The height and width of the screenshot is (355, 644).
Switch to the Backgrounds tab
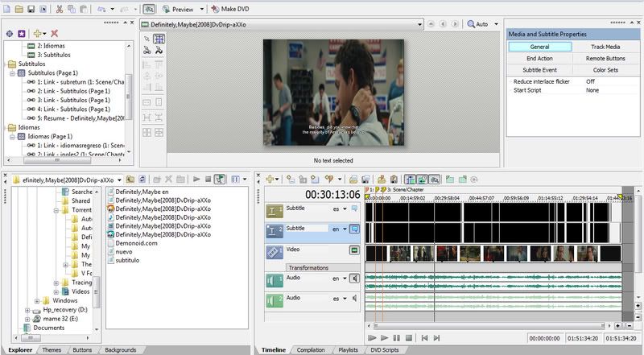tap(120, 350)
